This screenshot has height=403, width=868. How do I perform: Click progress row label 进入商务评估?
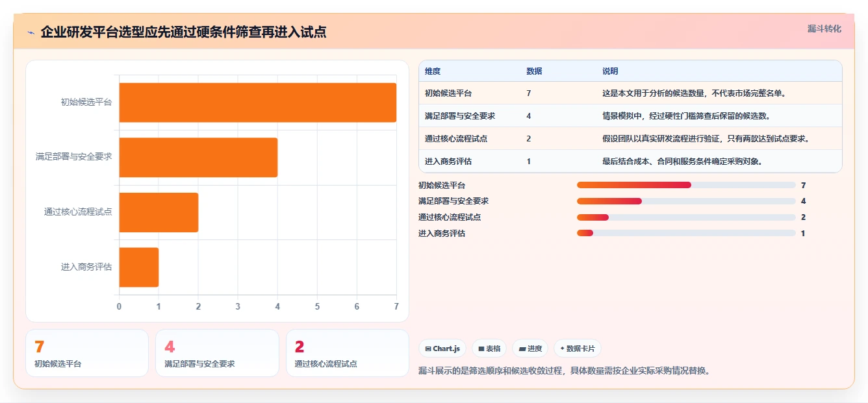point(442,234)
